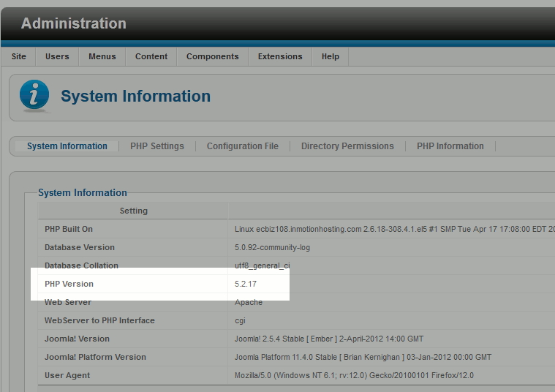The image size is (555, 392).
Task: Click the Setting column header
Action: click(x=133, y=211)
